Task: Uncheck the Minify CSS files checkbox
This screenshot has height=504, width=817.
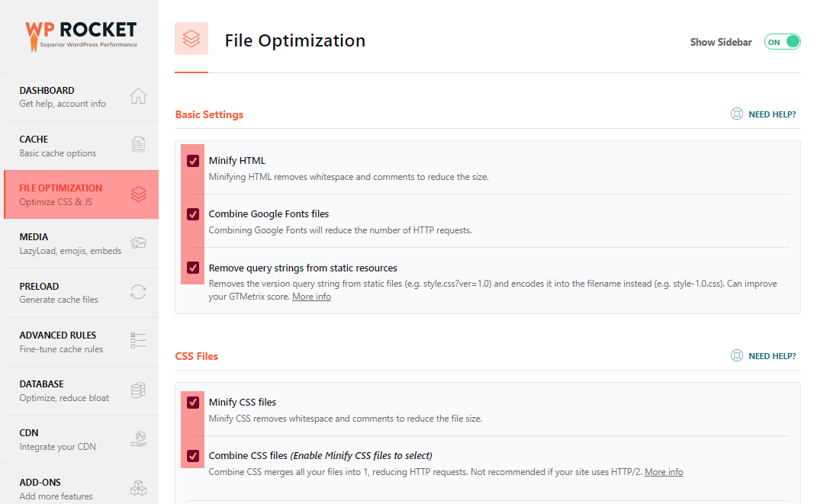Action: pyautogui.click(x=193, y=403)
